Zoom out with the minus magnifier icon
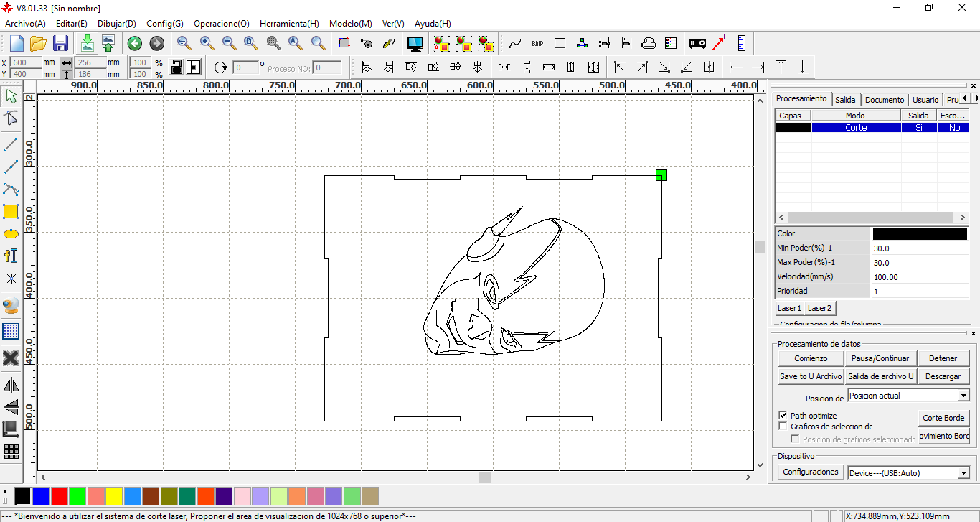This screenshot has height=522, width=980. 229,43
